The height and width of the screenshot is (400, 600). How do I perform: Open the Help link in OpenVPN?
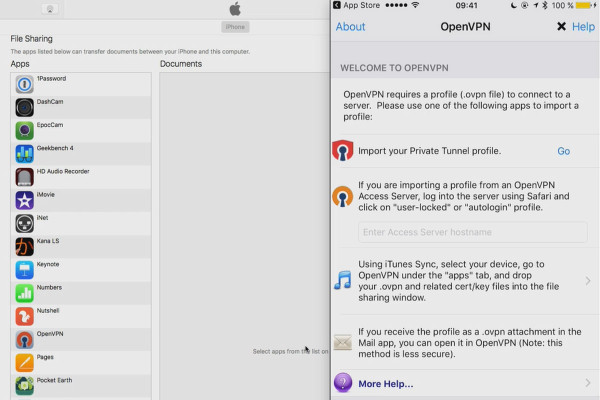583,27
